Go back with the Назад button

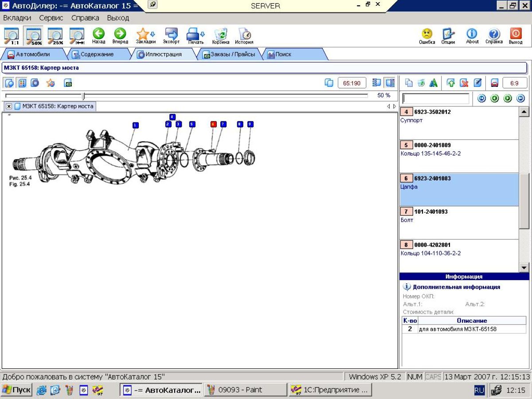point(98,36)
